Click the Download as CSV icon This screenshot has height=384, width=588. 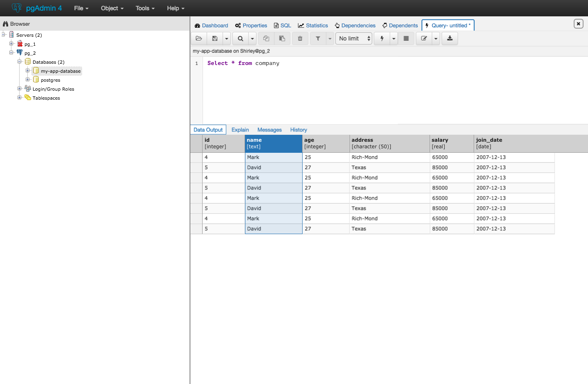pos(450,38)
